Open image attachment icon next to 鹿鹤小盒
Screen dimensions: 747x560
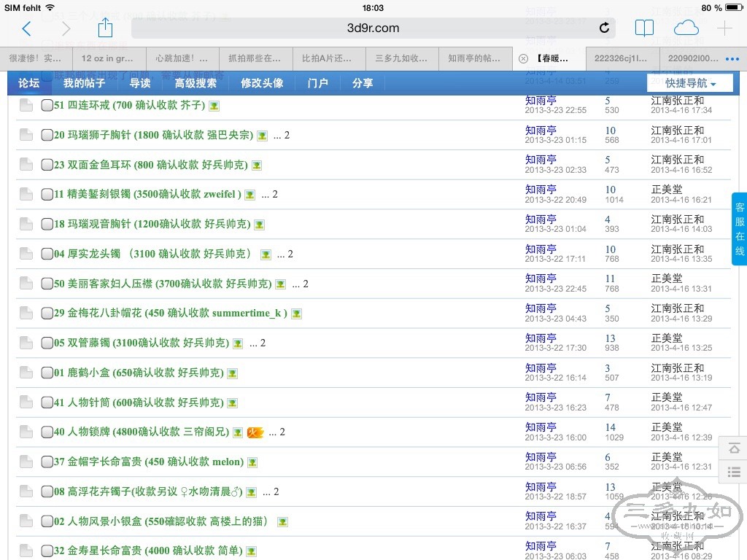(x=232, y=373)
